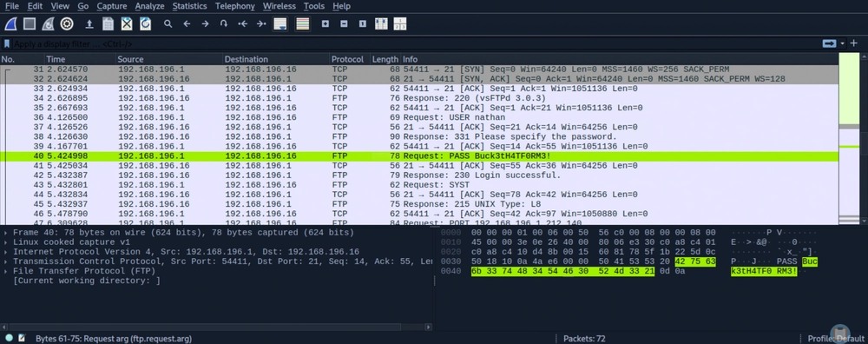Zoom out main window text
The width and height of the screenshot is (868, 344).
(x=344, y=23)
